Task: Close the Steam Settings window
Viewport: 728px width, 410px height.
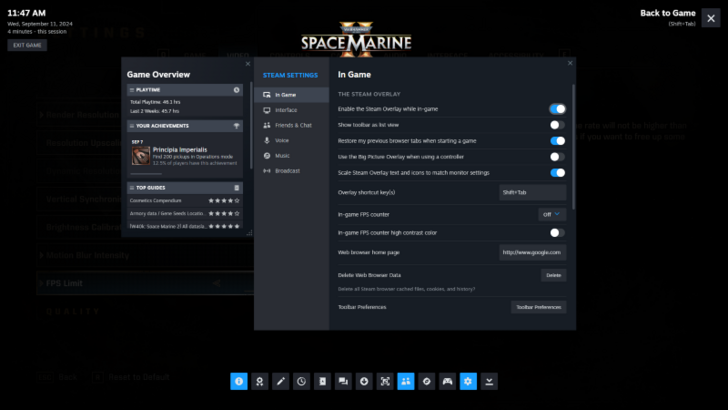Action: (570, 63)
